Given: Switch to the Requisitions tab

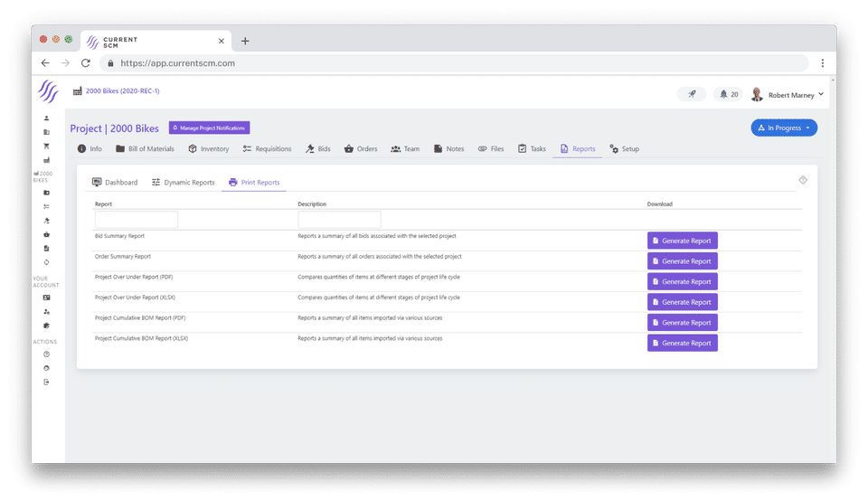Looking at the screenshot, I should coord(267,149).
